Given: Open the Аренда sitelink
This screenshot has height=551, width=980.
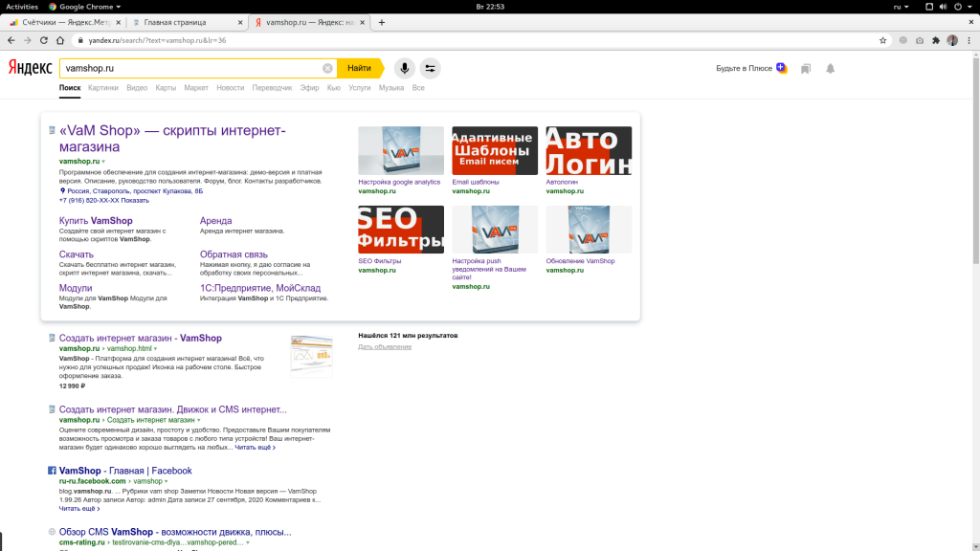Looking at the screenshot, I should click(x=215, y=221).
